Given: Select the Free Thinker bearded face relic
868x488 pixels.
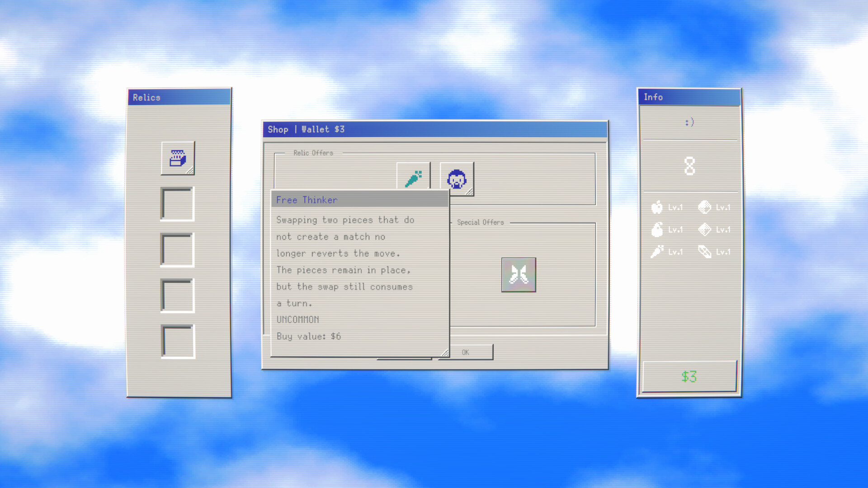Looking at the screenshot, I should (x=457, y=179).
